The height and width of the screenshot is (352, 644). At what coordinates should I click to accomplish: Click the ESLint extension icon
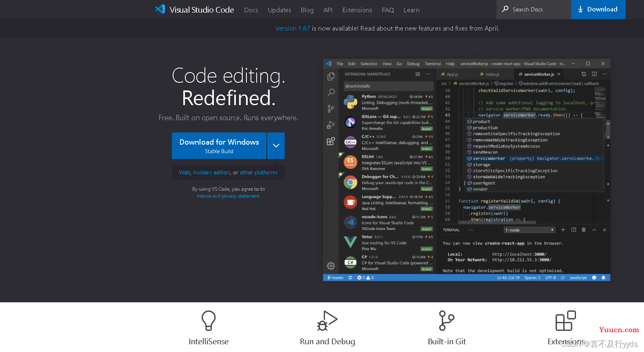[350, 162]
